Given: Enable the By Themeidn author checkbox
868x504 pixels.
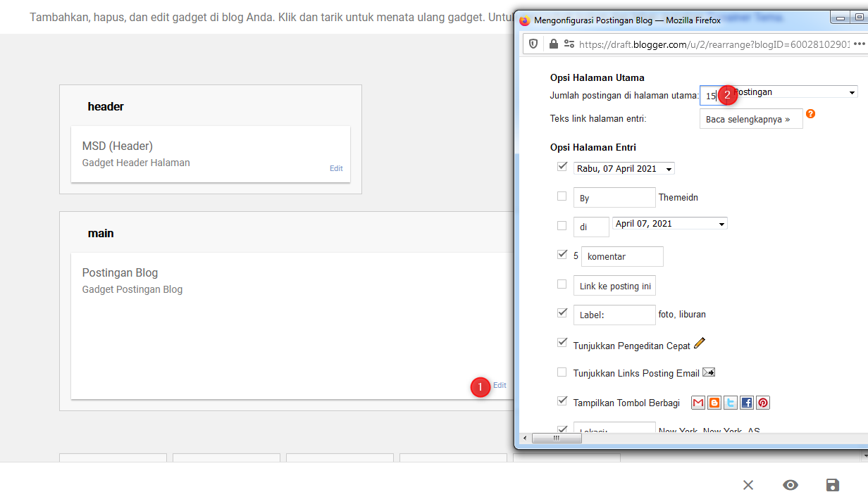Looking at the screenshot, I should [x=562, y=196].
